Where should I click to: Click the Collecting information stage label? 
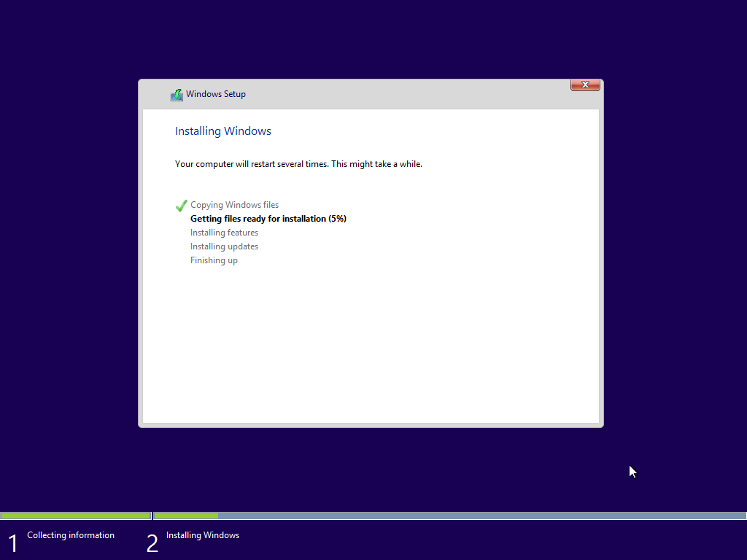pos(70,534)
